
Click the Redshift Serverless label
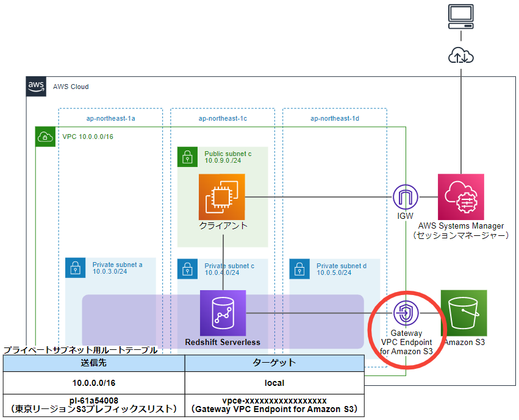[x=223, y=343]
